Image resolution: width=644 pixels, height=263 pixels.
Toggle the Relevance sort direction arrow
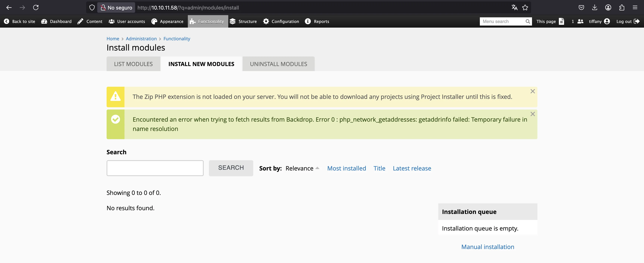317,168
